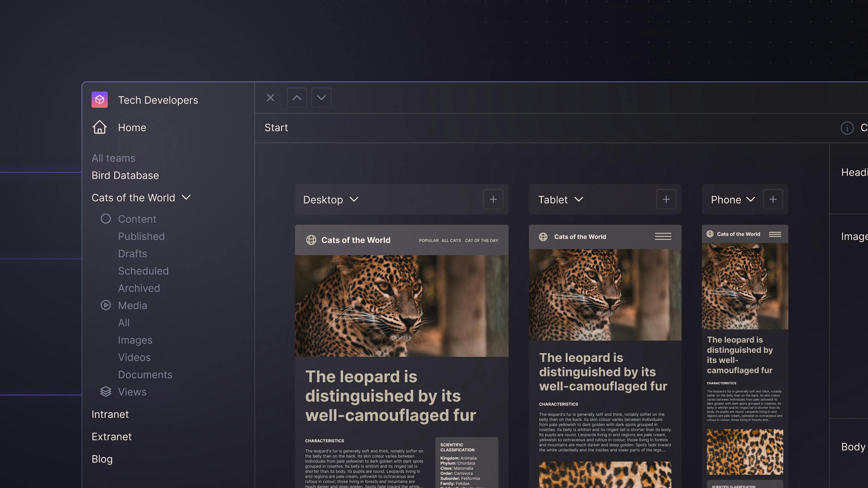The image size is (868, 488).
Task: Click CHARACTERISTICS label in Tablet preview
Action: pos(558,404)
